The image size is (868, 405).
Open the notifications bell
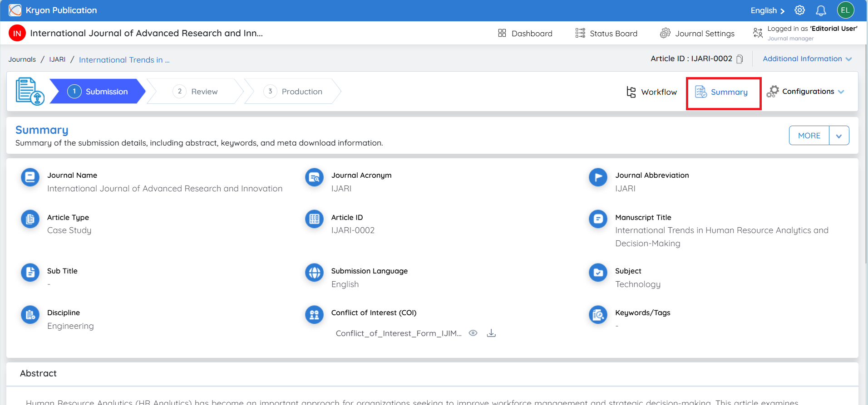[821, 10]
